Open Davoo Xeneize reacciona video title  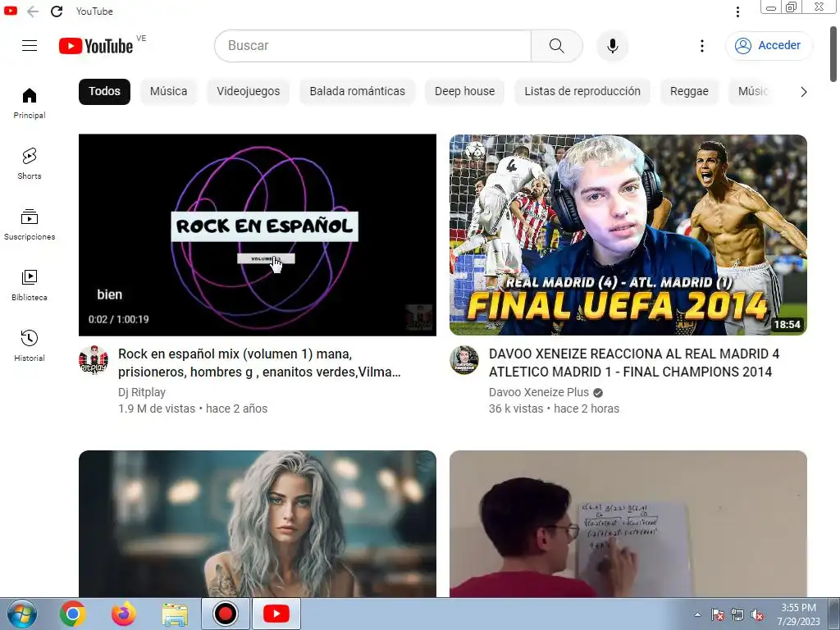tap(634, 363)
